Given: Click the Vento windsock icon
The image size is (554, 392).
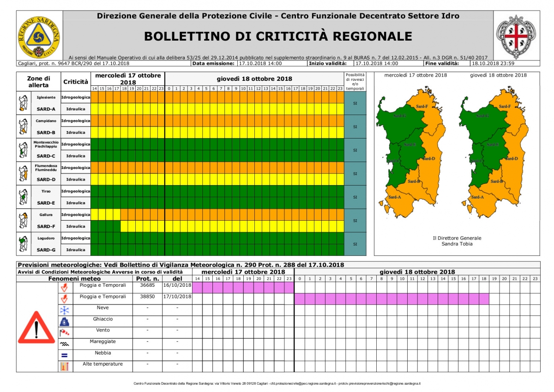Looking at the screenshot, I should (64, 332).
